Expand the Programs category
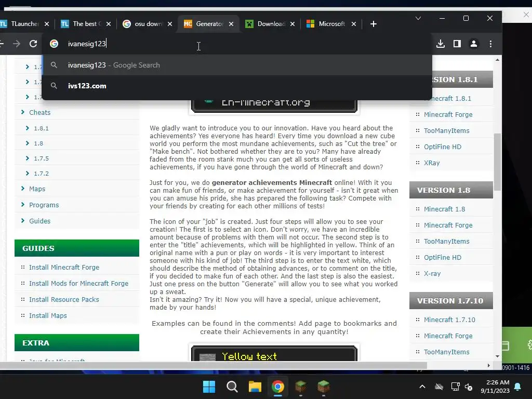Viewport: 532px width, 399px height. click(x=44, y=205)
